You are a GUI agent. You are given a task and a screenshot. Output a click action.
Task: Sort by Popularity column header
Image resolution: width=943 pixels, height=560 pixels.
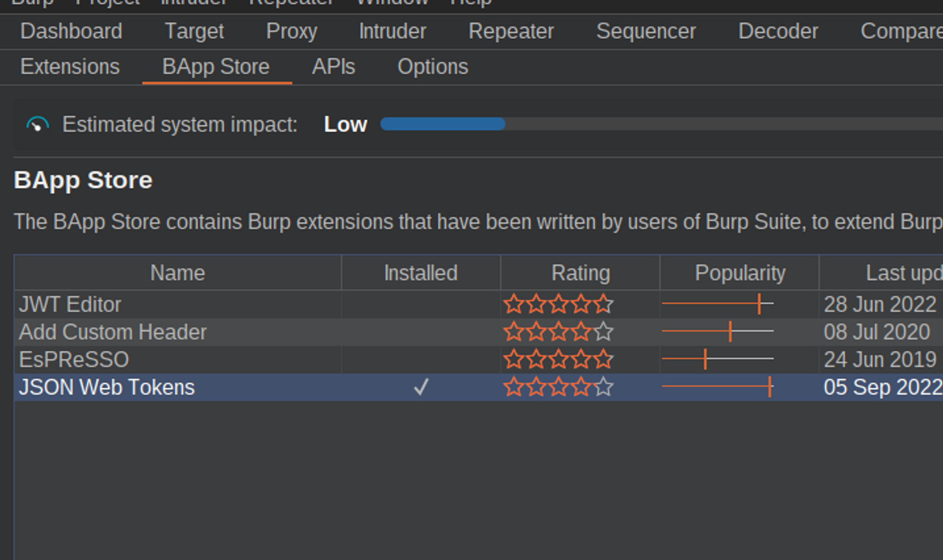coord(740,273)
